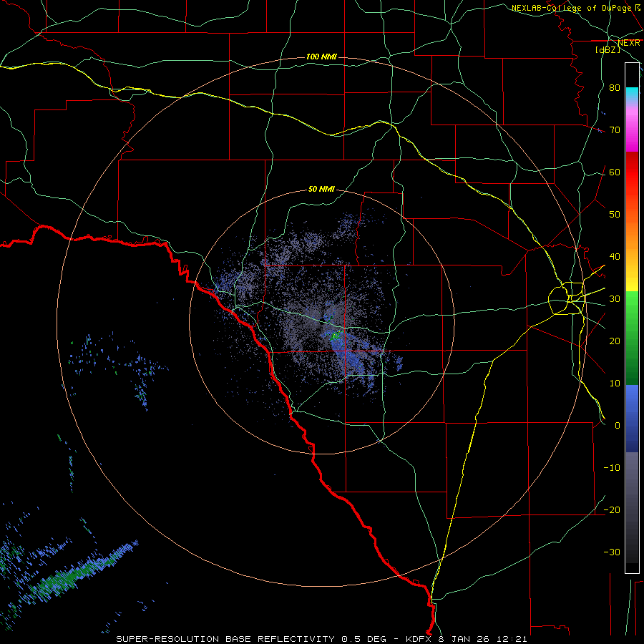Click the 20 dBZ scale value

pyautogui.click(x=615, y=341)
